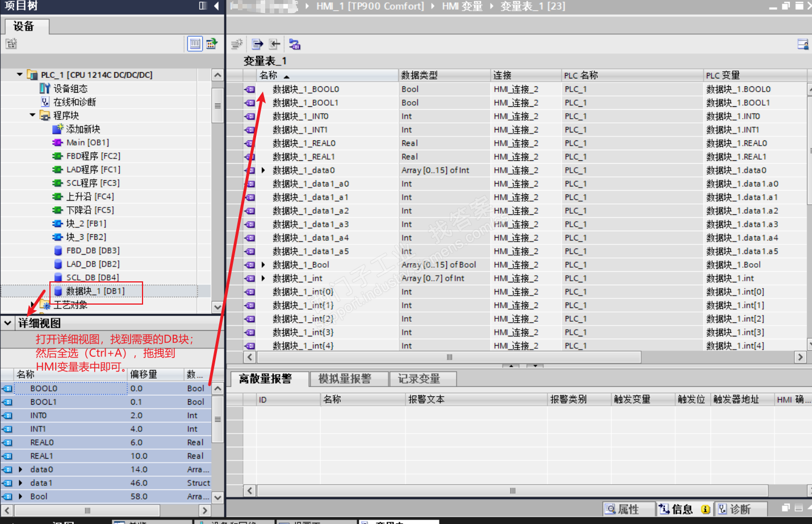Click the blue 块_2 [FB1] block icon

tap(58, 223)
